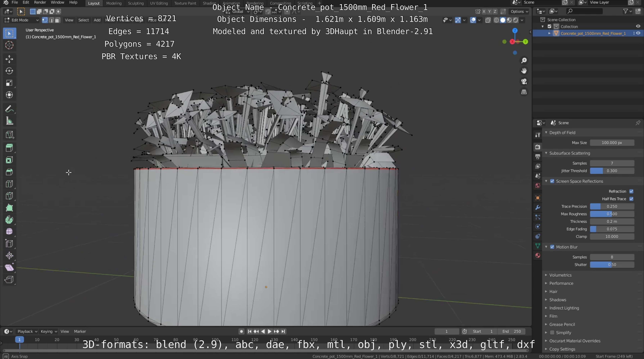Jump to the timeline end frame button

(x=283, y=331)
